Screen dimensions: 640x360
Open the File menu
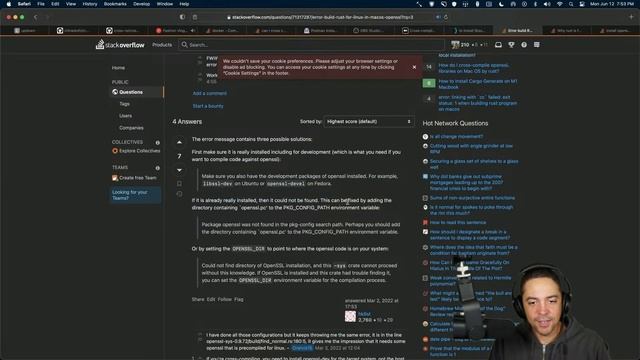41,4
